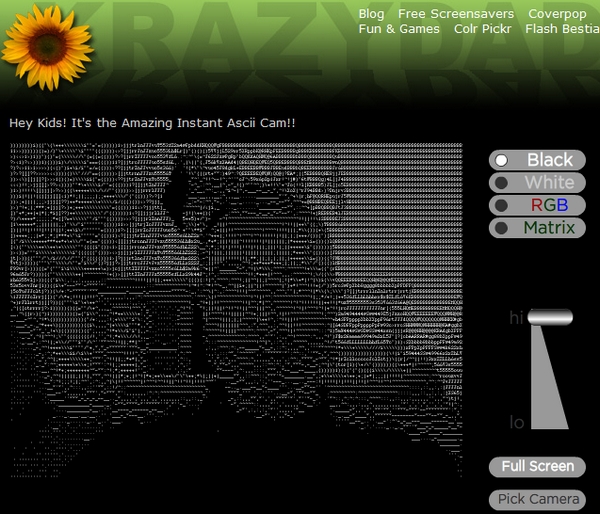Enable the Matrix display mode

coord(537,228)
